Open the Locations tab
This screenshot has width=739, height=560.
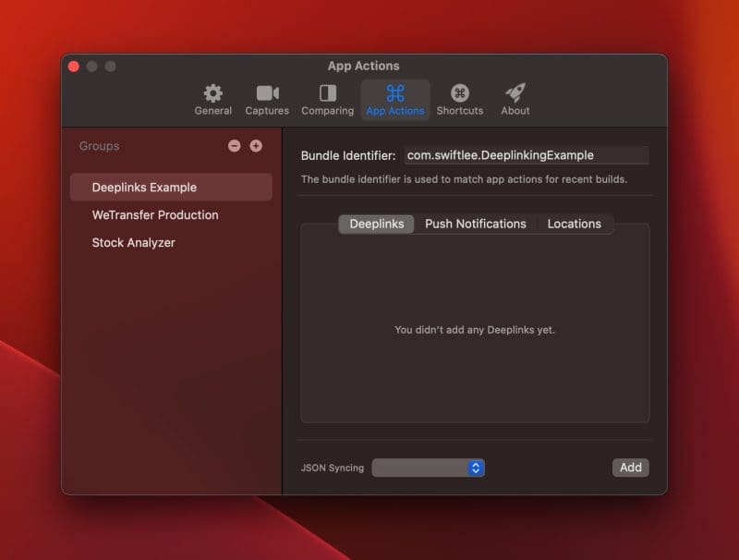click(x=575, y=224)
